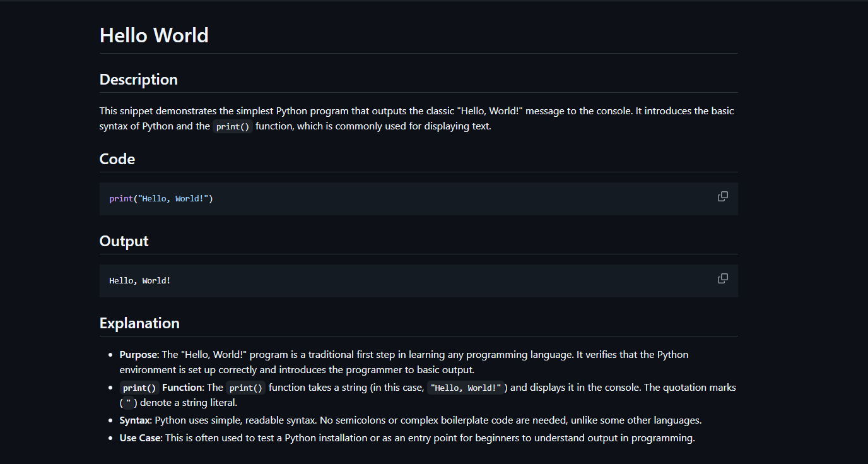Click the bullet marker beside Purpose
Screen dimensions: 868x464
click(x=112, y=355)
